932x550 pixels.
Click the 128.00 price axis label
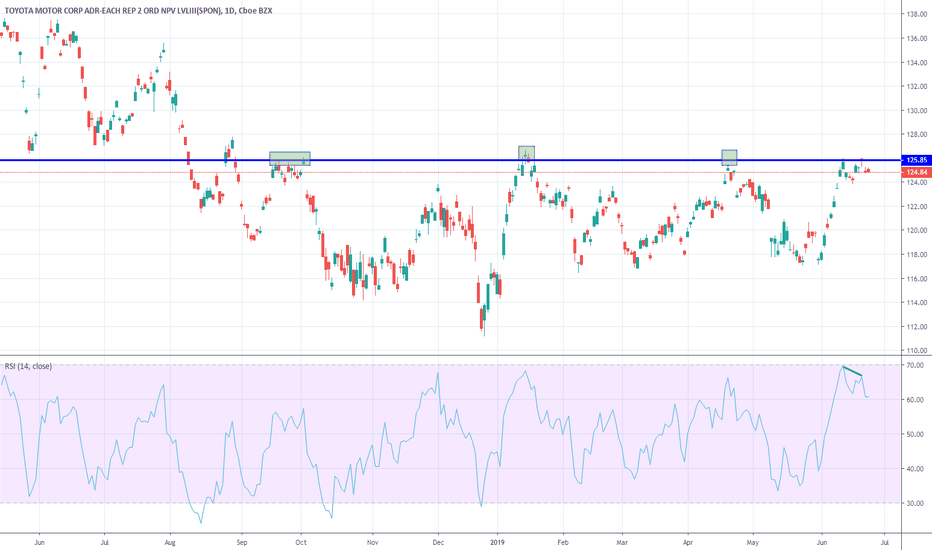[917, 134]
